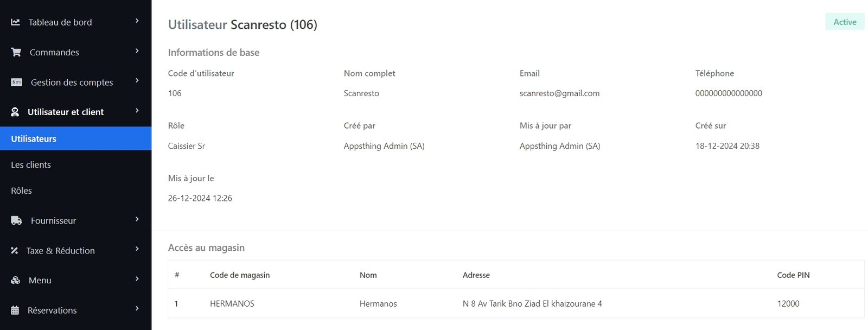The image size is (868, 330).
Task: Click the Tableau de bord chart icon
Action: 15,22
